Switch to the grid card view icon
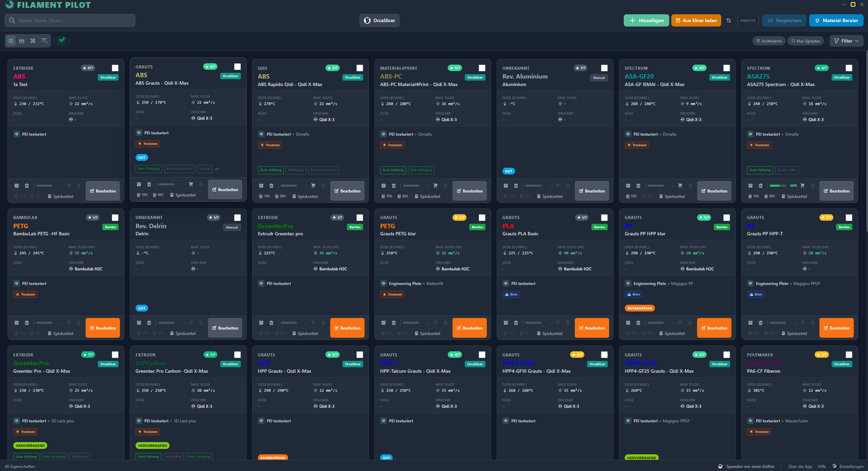868x471 pixels. 11,41
